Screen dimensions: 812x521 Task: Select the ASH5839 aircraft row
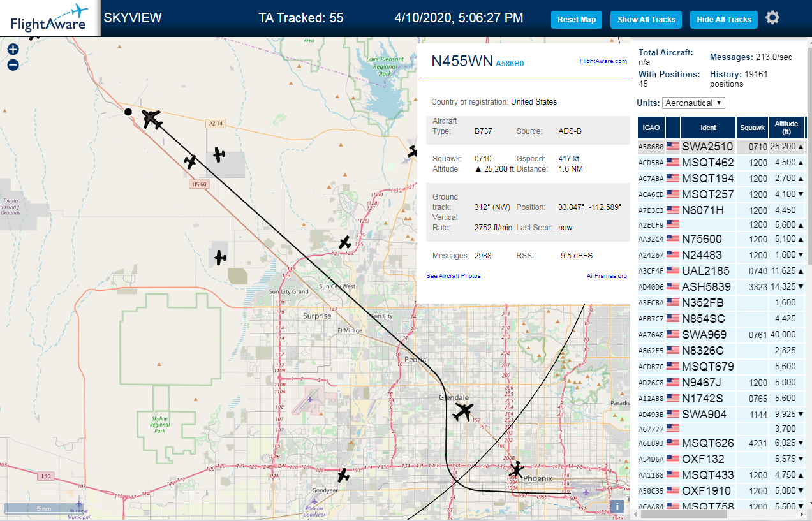[x=721, y=287]
